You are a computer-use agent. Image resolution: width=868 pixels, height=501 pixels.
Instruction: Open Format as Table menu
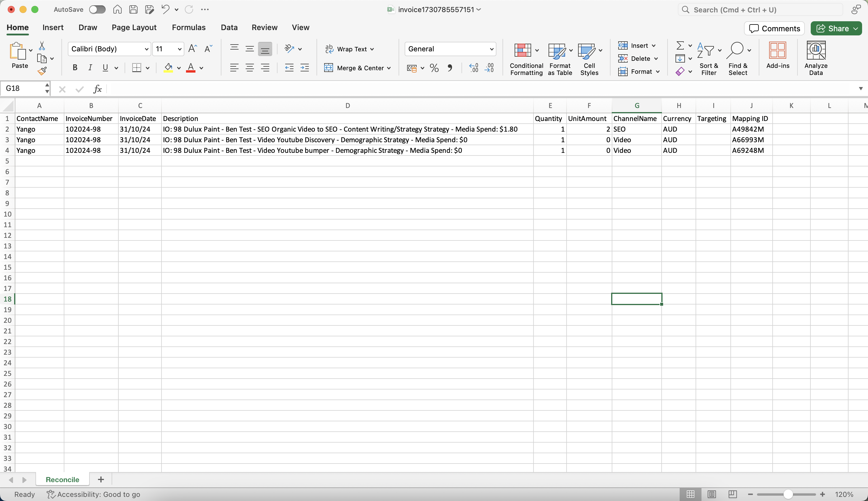point(560,58)
